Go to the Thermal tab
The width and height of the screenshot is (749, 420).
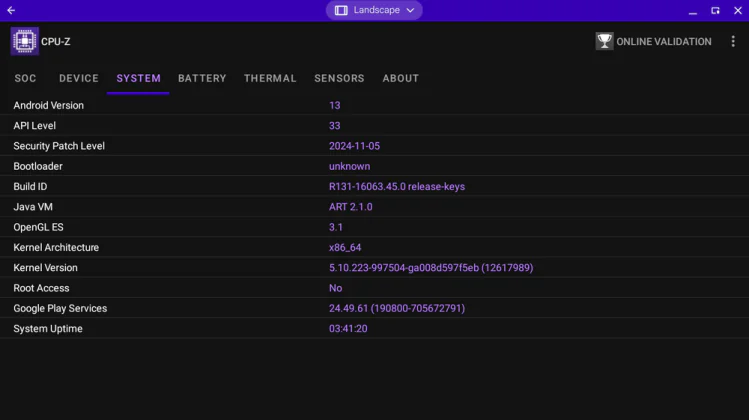tap(270, 78)
